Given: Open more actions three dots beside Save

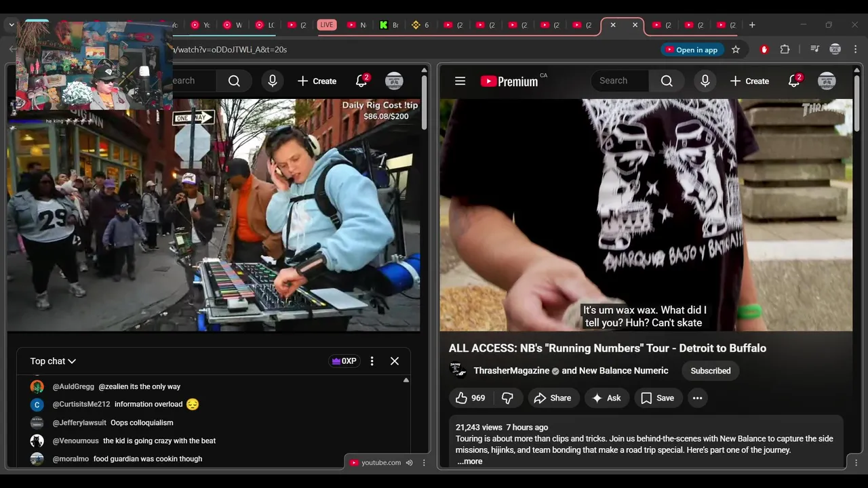Looking at the screenshot, I should point(697,398).
